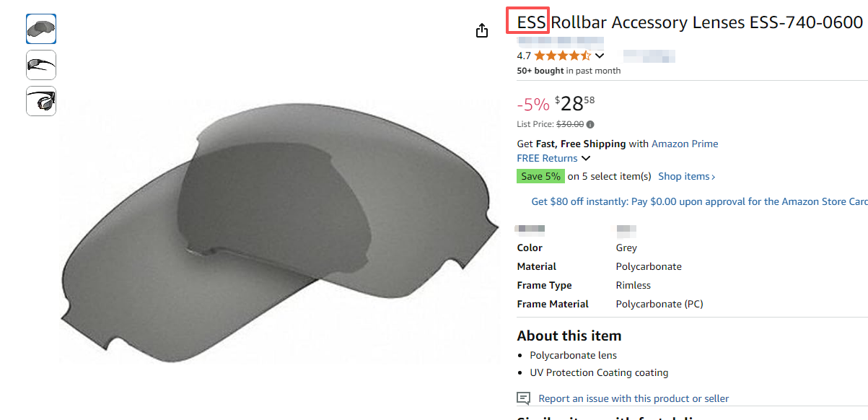
Task: Select the second sunglasses side-view thumbnail
Action: 41,65
